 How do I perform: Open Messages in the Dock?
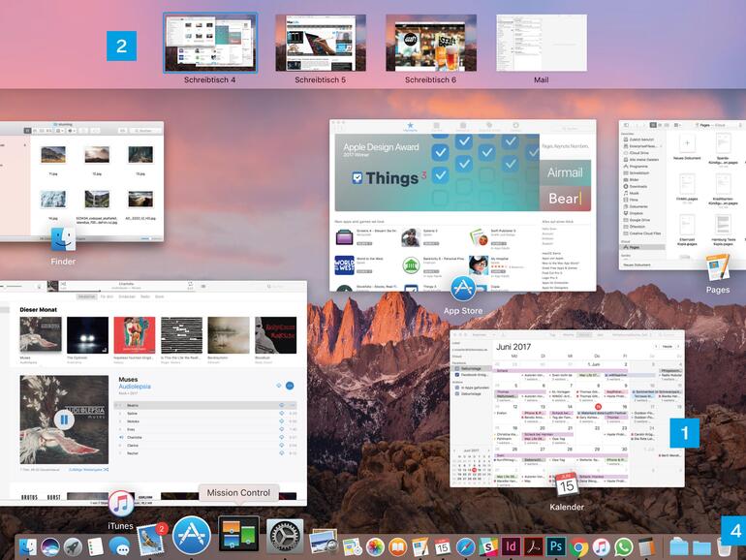coord(119,547)
